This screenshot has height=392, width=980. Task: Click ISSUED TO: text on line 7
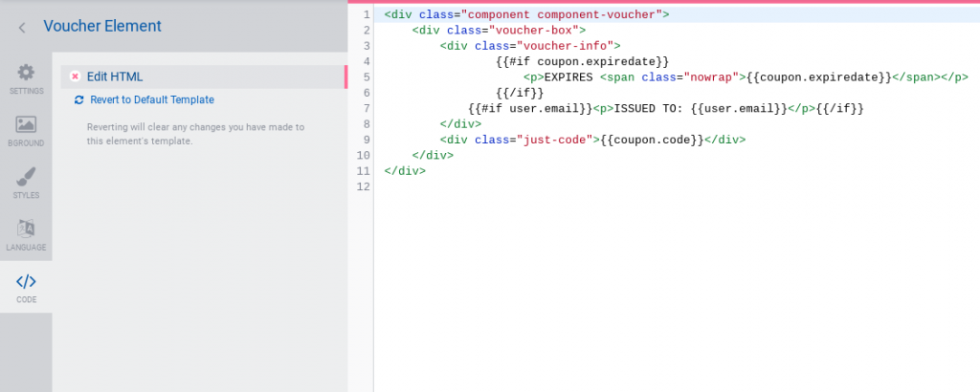[650, 109]
